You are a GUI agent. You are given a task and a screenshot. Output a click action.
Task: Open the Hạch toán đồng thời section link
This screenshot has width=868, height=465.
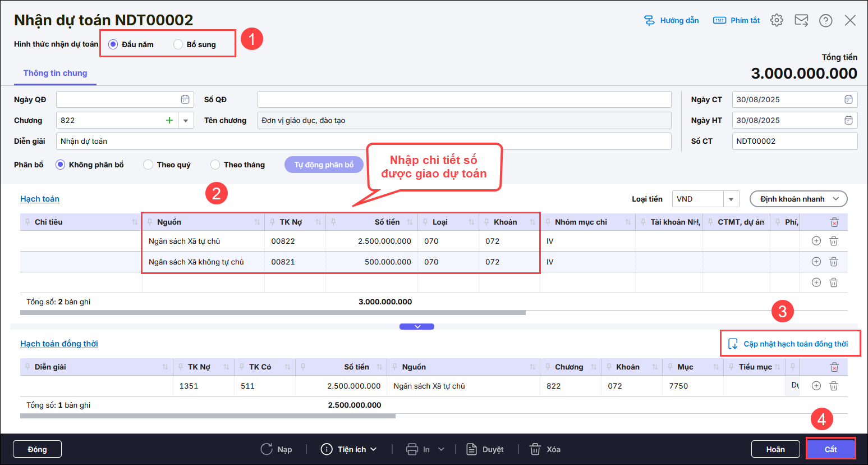pos(59,344)
